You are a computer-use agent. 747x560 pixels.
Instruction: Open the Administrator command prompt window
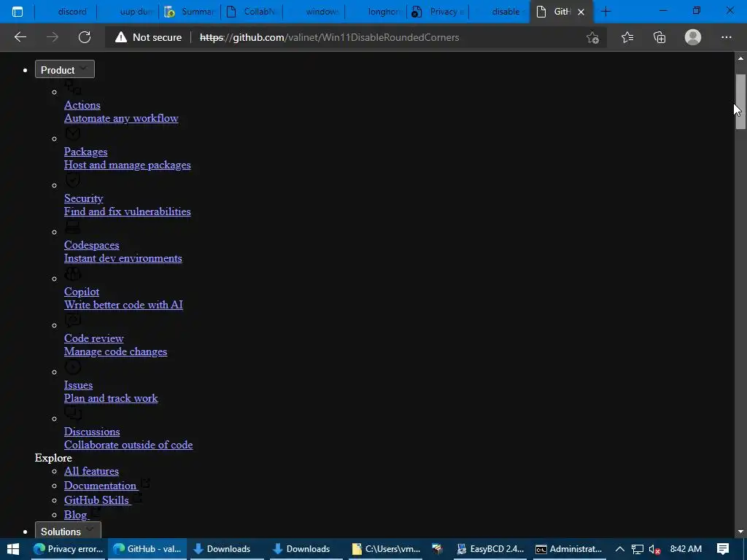569,549
